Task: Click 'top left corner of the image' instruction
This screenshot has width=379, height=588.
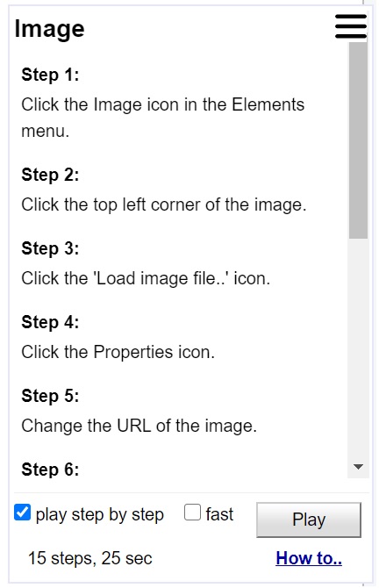Action: click(199, 204)
